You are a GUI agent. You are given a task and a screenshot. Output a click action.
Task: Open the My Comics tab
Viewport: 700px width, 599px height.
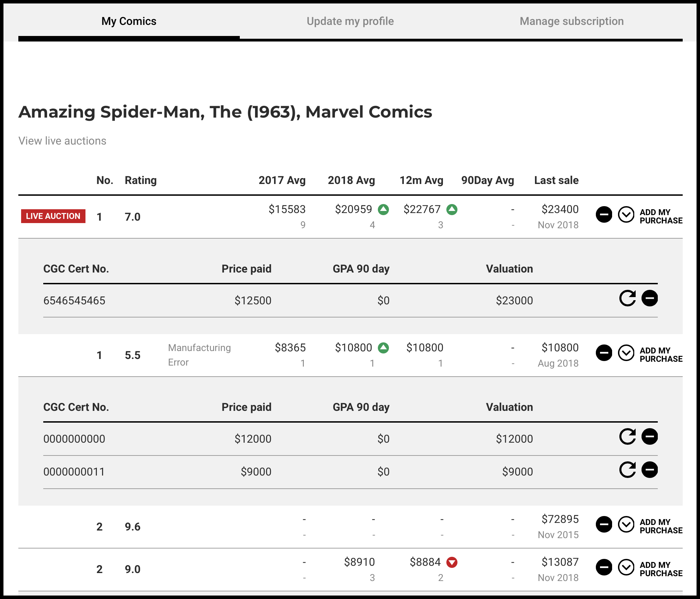coord(129,21)
